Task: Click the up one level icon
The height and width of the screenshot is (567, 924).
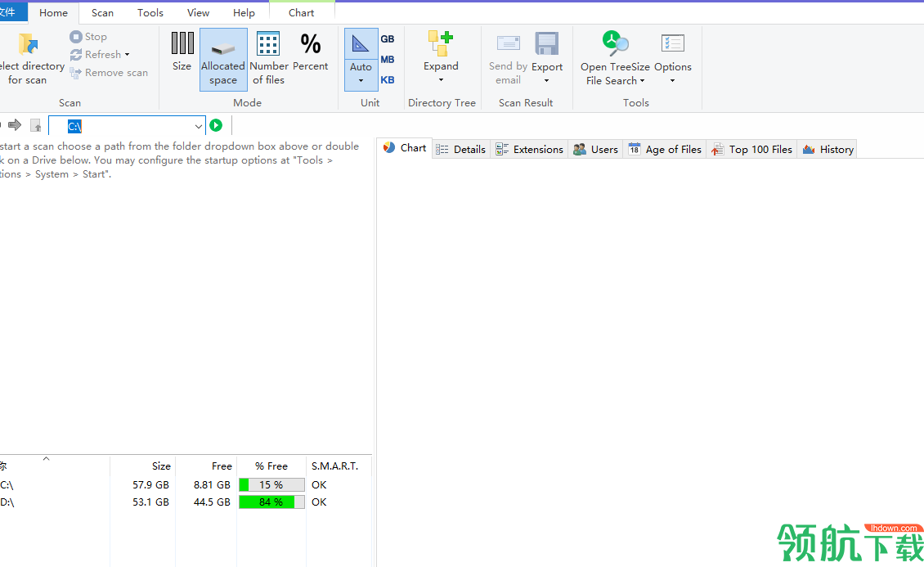Action: pyautogui.click(x=36, y=125)
